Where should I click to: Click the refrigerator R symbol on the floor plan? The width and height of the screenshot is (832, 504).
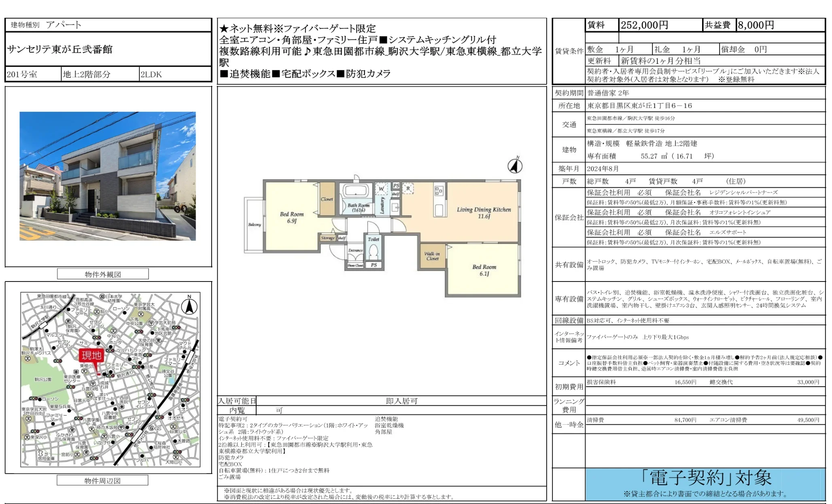pyautogui.click(x=408, y=188)
